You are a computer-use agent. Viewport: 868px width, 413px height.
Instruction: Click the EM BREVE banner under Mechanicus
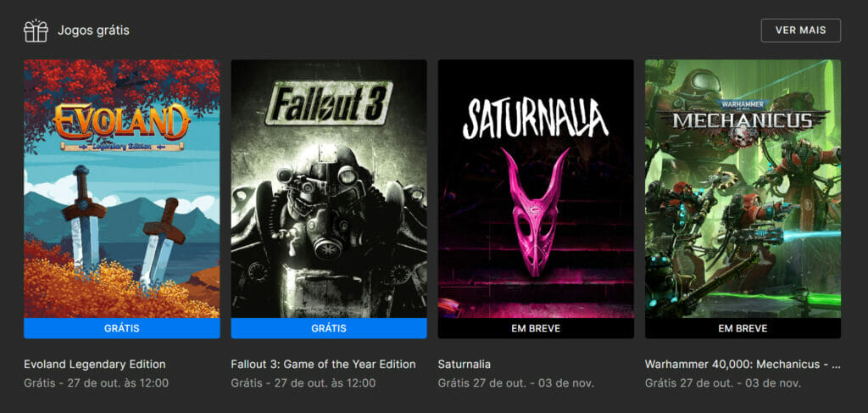point(743,328)
